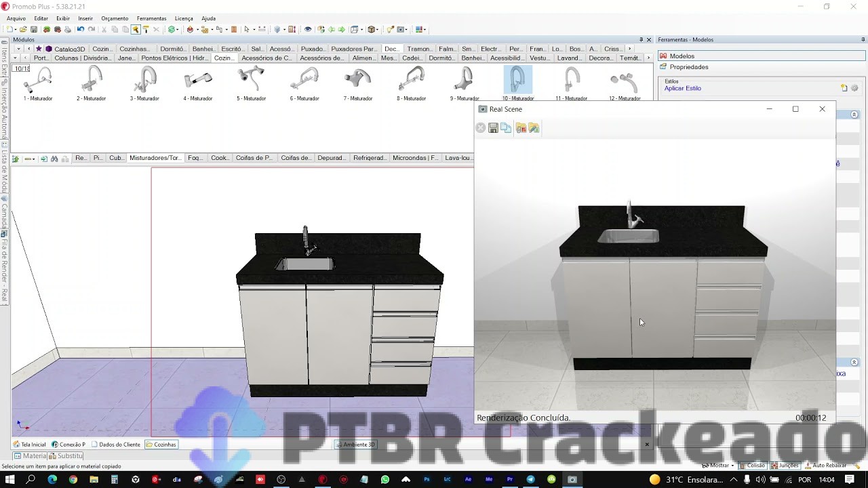This screenshot has height=488, width=868.
Task: Select the Cozinhas bottom tab
Action: pyautogui.click(x=161, y=445)
